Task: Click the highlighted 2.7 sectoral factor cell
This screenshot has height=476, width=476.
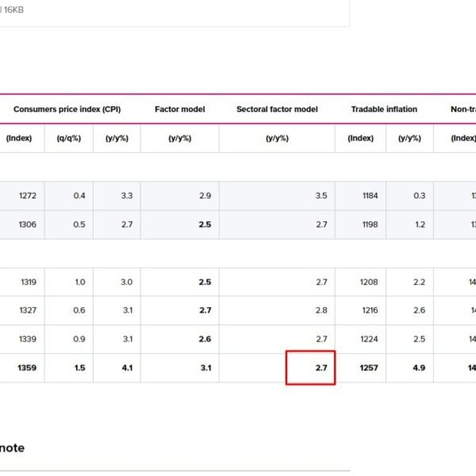Action: pyautogui.click(x=310, y=367)
